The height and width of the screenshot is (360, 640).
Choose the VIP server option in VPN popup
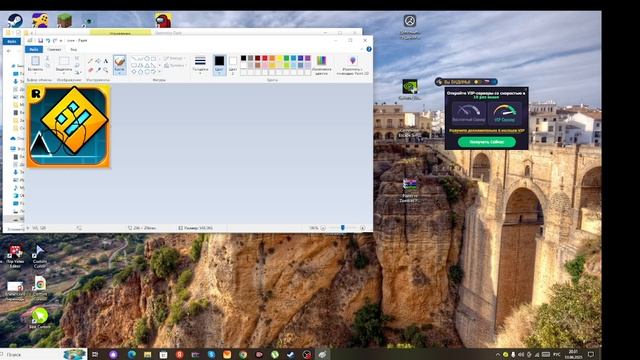click(504, 113)
